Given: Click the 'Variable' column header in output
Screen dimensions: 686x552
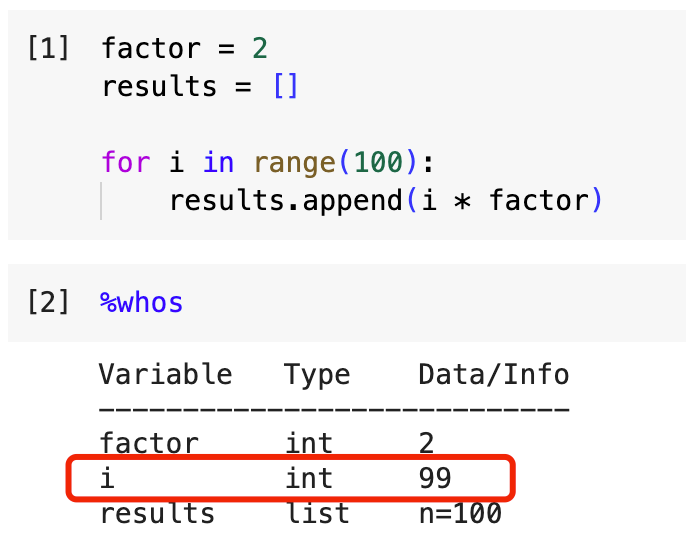Looking at the screenshot, I should click(166, 375).
